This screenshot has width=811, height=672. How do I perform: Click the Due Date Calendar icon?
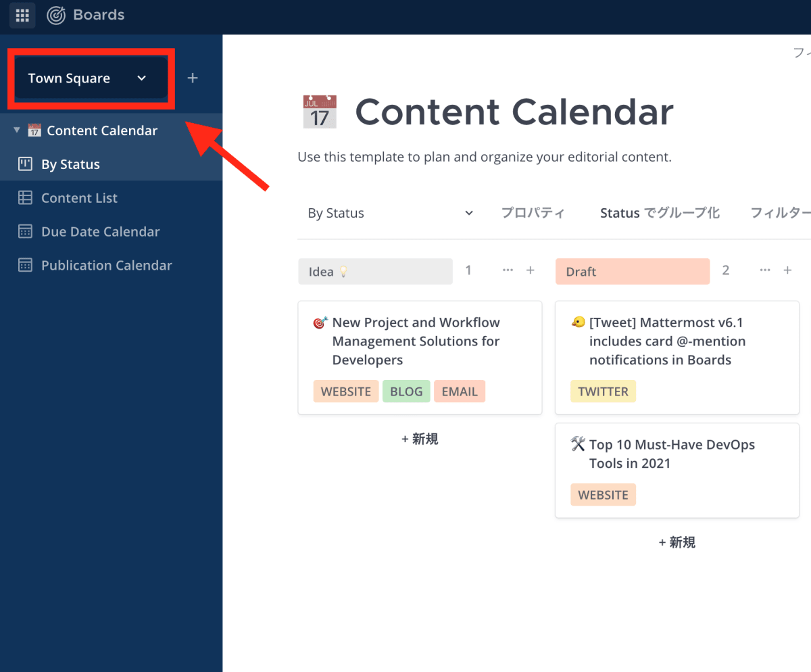[25, 231]
